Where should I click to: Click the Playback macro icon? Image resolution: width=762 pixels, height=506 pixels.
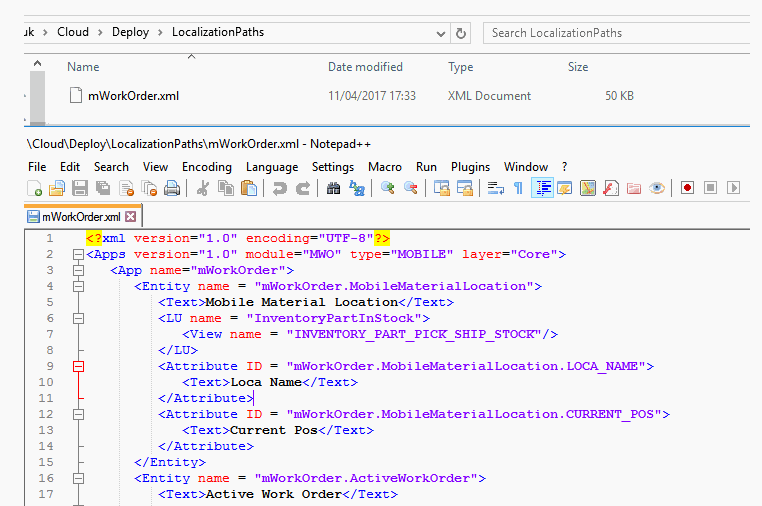click(734, 188)
